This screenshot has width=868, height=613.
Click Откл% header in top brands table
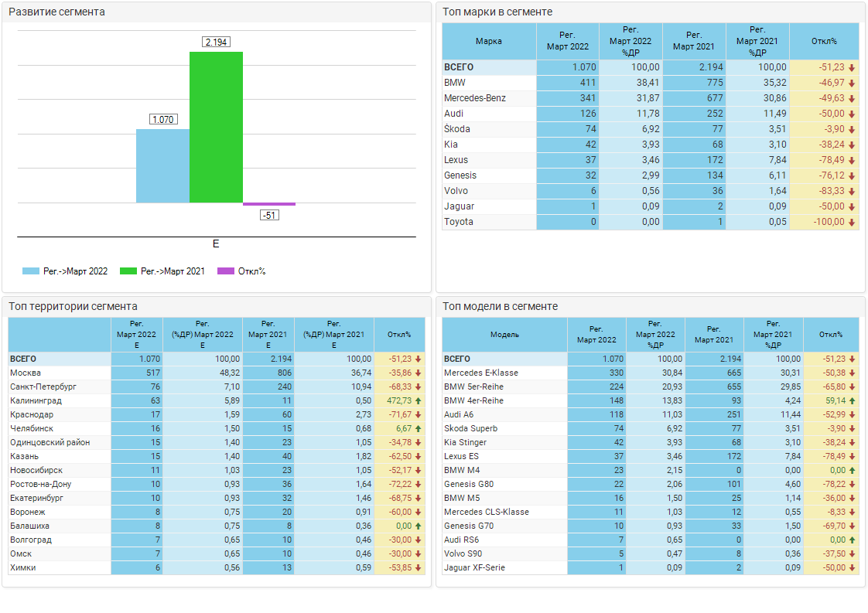(824, 41)
